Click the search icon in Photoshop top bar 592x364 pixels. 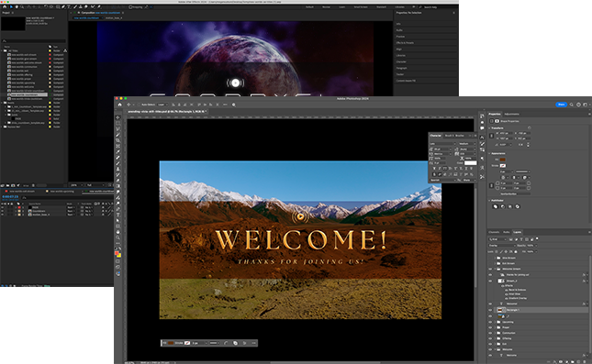[571, 105]
